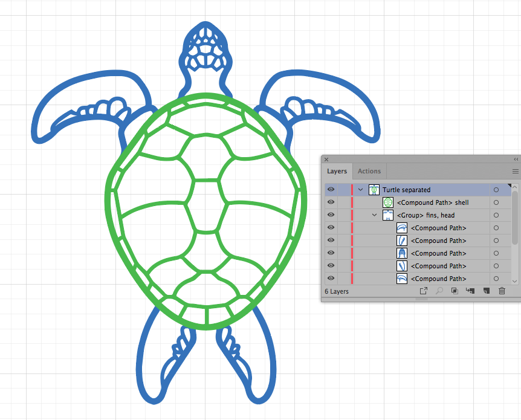Click target circle of Turtle separated layer
Image resolution: width=521 pixels, height=420 pixels.
pyautogui.click(x=496, y=190)
